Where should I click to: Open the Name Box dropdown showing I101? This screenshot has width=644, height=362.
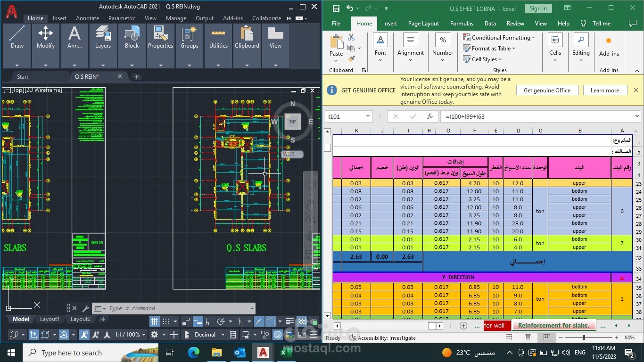click(368, 116)
